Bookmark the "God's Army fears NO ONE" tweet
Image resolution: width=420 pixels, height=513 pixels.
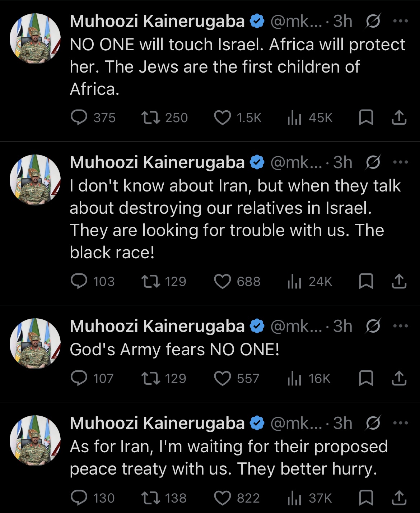(366, 378)
